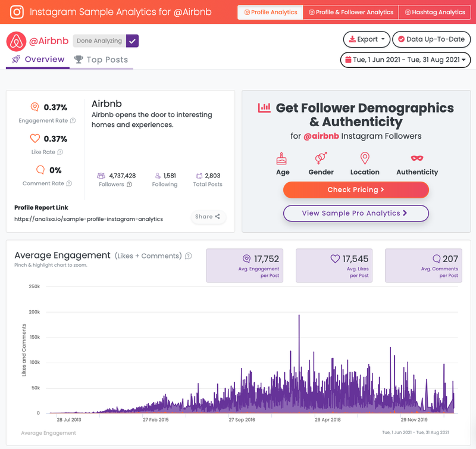The width and height of the screenshot is (476, 449).
Task: Toggle the Done Analyzing purple checkmark
Action: tap(132, 41)
